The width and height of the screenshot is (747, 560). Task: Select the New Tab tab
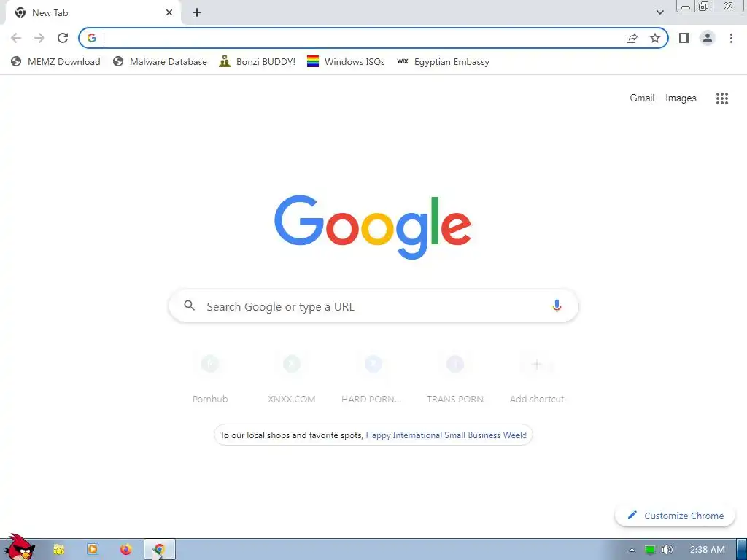(93, 13)
